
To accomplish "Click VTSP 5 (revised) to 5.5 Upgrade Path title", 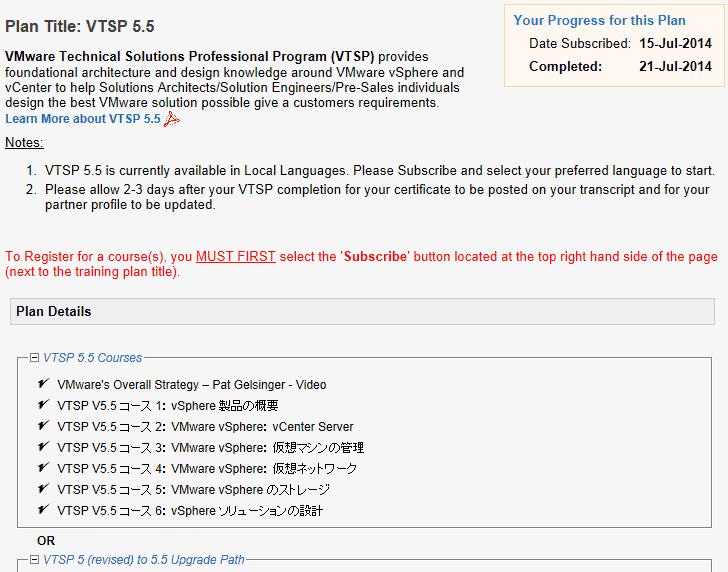I will coord(143,559).
